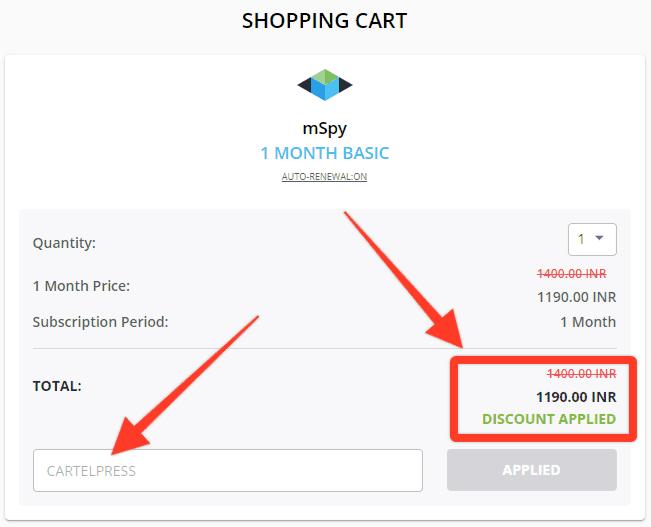Click the mSpy product name
The height and width of the screenshot is (527, 651).
(x=325, y=129)
